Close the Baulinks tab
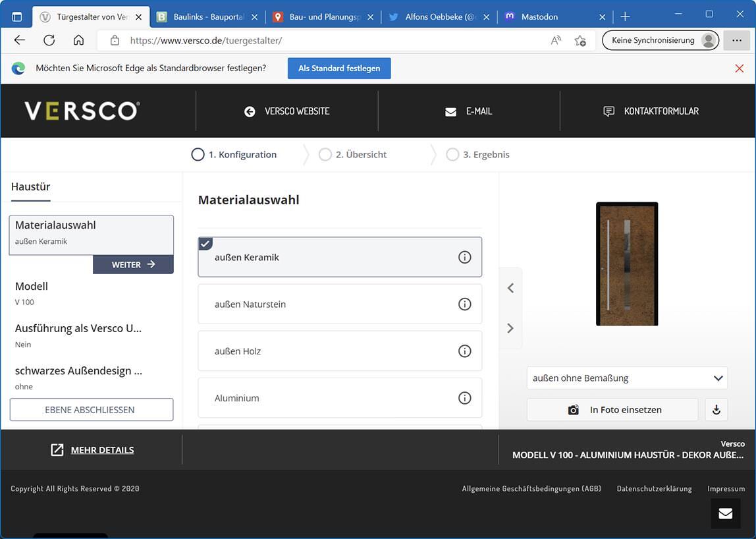Image resolution: width=756 pixels, height=539 pixels. coord(255,17)
